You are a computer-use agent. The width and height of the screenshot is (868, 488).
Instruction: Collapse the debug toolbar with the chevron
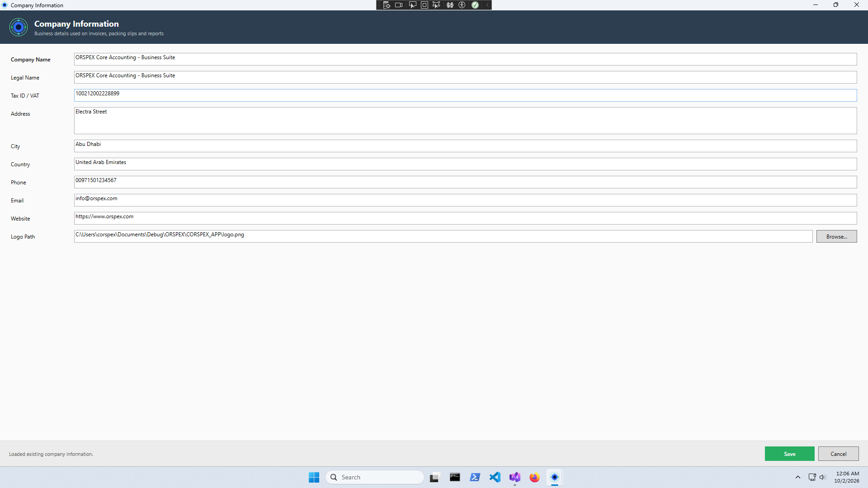(x=487, y=5)
